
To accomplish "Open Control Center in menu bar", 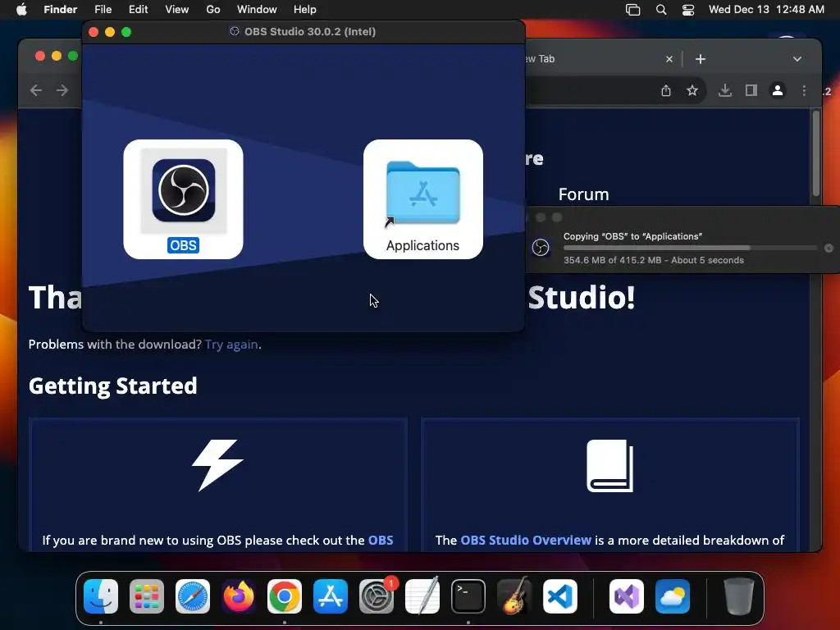I will 688,10.
